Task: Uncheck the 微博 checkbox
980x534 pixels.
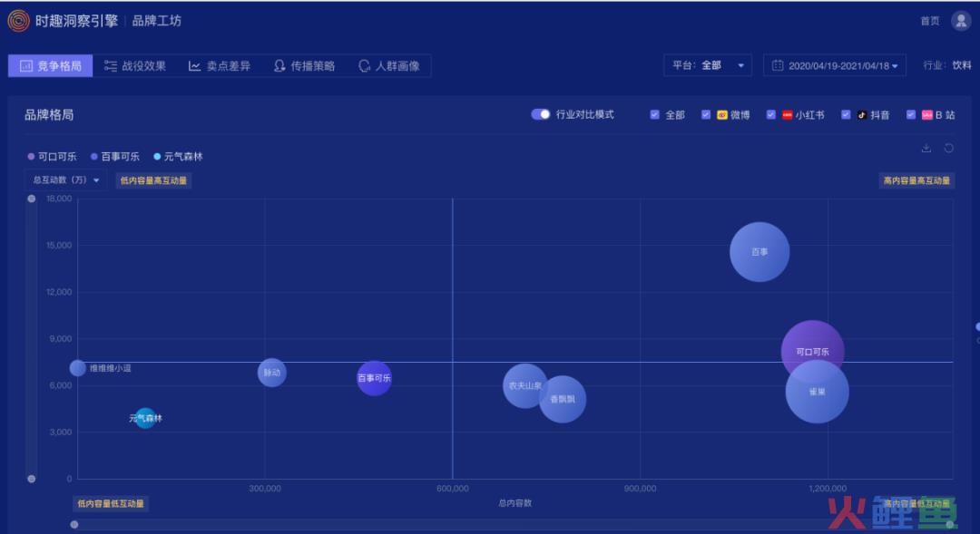Action: pos(706,114)
